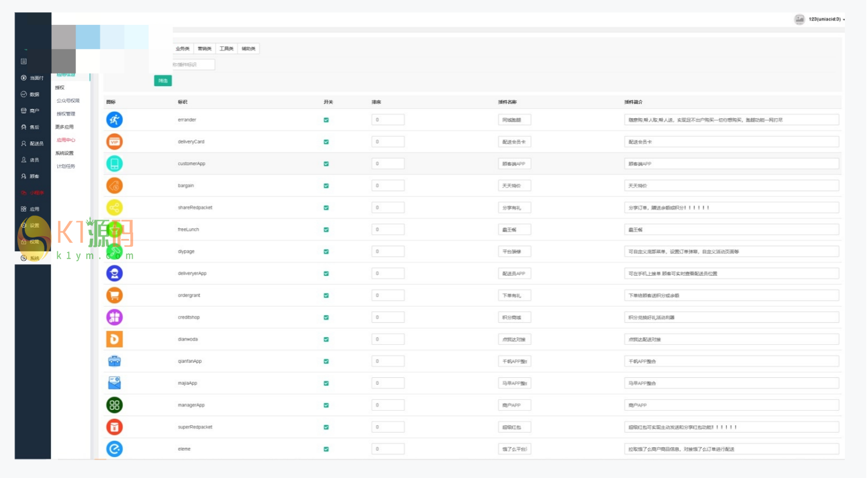Click the creditshop purple gift icon
The image size is (868, 478).
click(115, 318)
